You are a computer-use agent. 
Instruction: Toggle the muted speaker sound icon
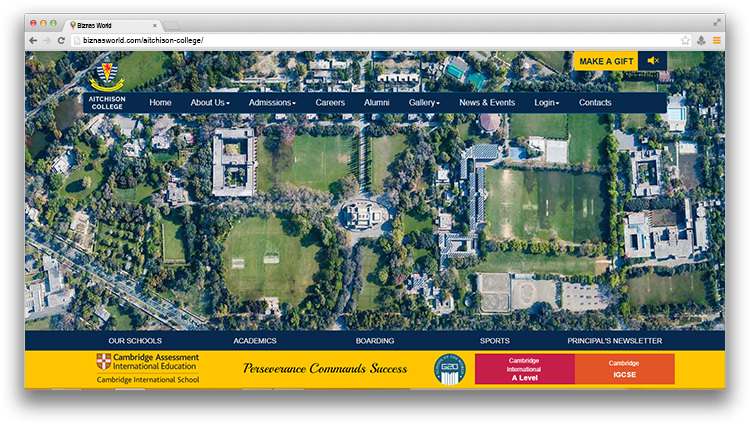(x=653, y=61)
